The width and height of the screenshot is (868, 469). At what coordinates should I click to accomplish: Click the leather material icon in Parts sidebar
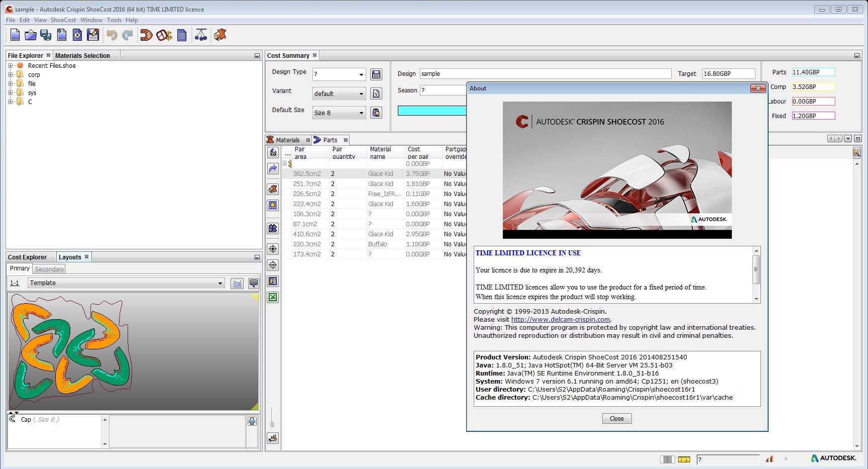273,189
